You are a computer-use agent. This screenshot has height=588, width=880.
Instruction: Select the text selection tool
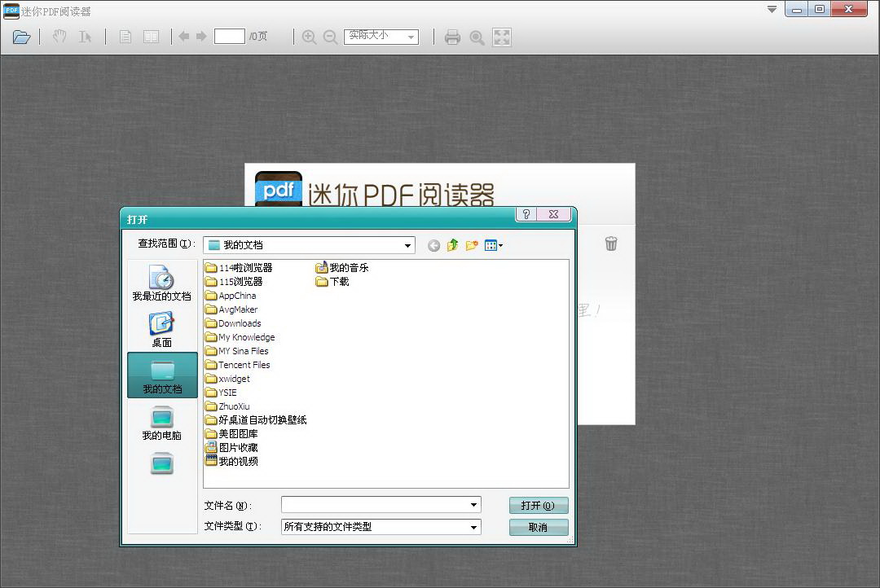(84, 36)
